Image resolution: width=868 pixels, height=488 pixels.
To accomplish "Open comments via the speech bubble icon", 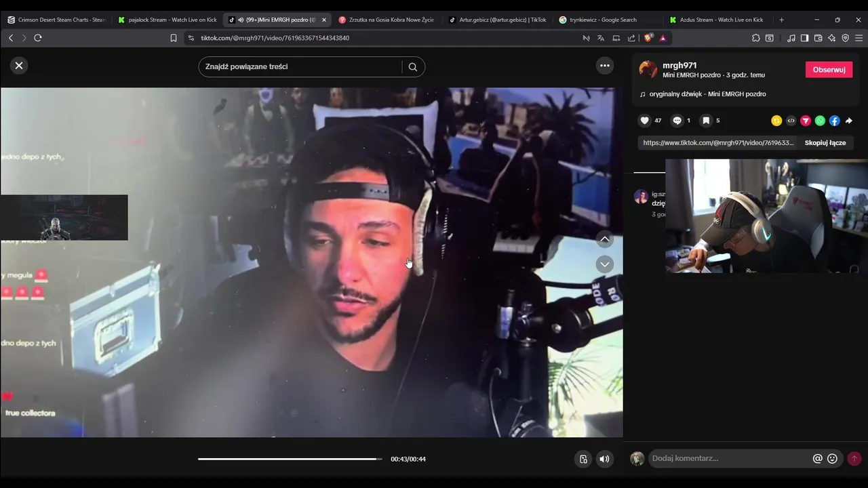I will point(677,121).
